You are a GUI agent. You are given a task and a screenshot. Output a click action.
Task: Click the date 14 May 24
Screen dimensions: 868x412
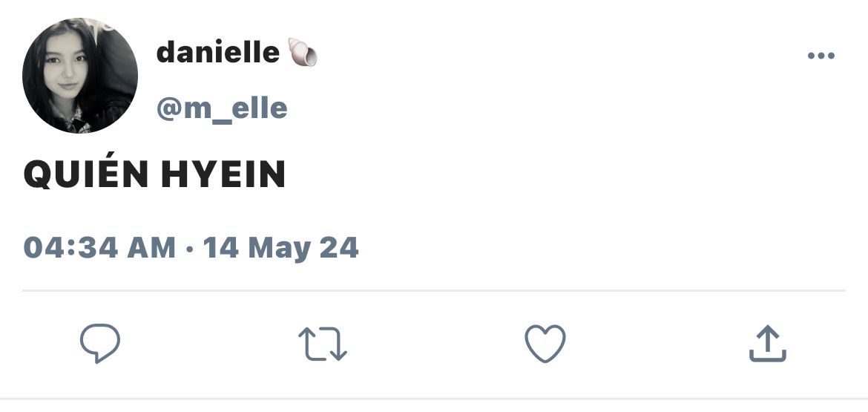tap(280, 249)
